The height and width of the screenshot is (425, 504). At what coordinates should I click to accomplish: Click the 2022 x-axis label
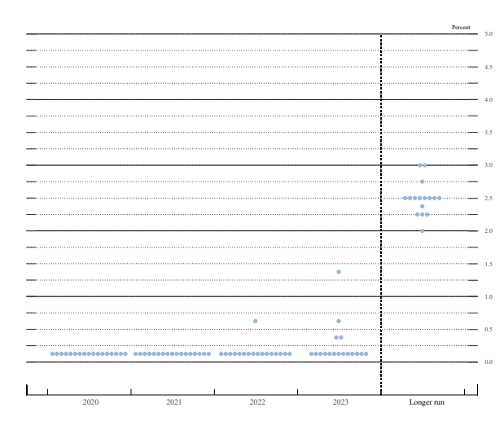(x=257, y=402)
